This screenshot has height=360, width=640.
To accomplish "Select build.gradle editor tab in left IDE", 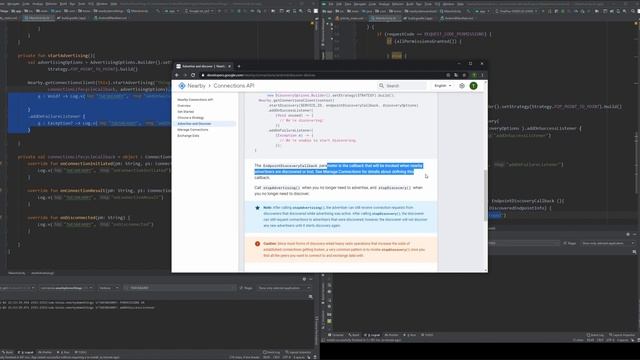I will tap(72, 18).
